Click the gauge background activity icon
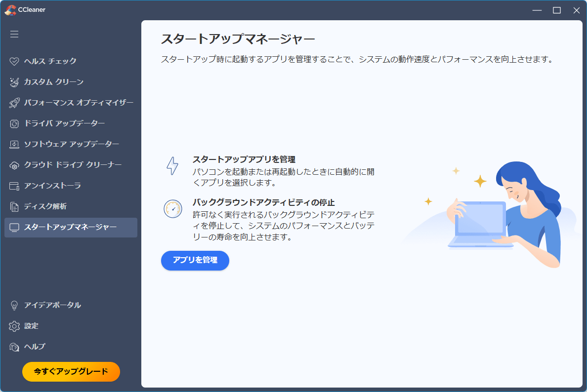This screenshot has width=587, height=392. [x=172, y=209]
